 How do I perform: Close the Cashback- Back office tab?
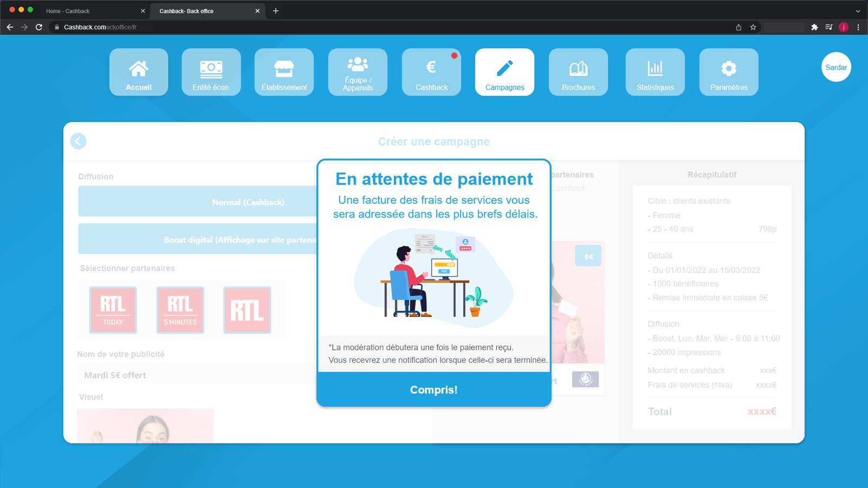258,11
